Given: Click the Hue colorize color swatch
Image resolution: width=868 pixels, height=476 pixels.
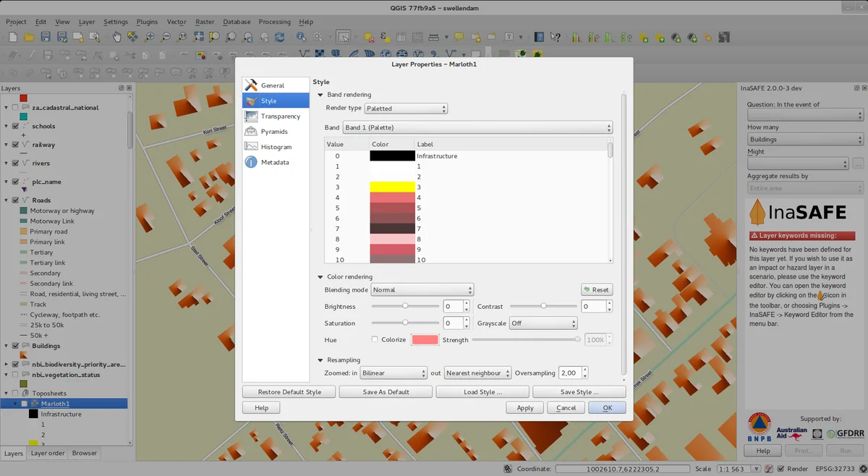Looking at the screenshot, I should click(425, 340).
